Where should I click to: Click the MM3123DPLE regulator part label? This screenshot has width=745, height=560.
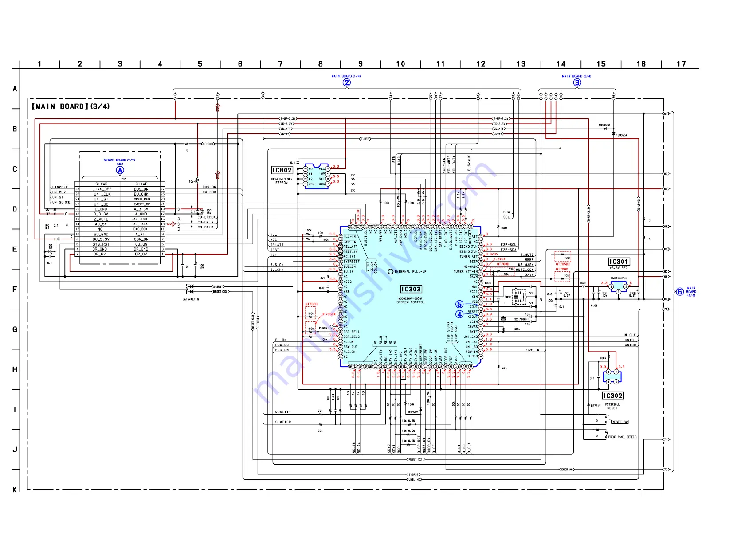coord(619,278)
